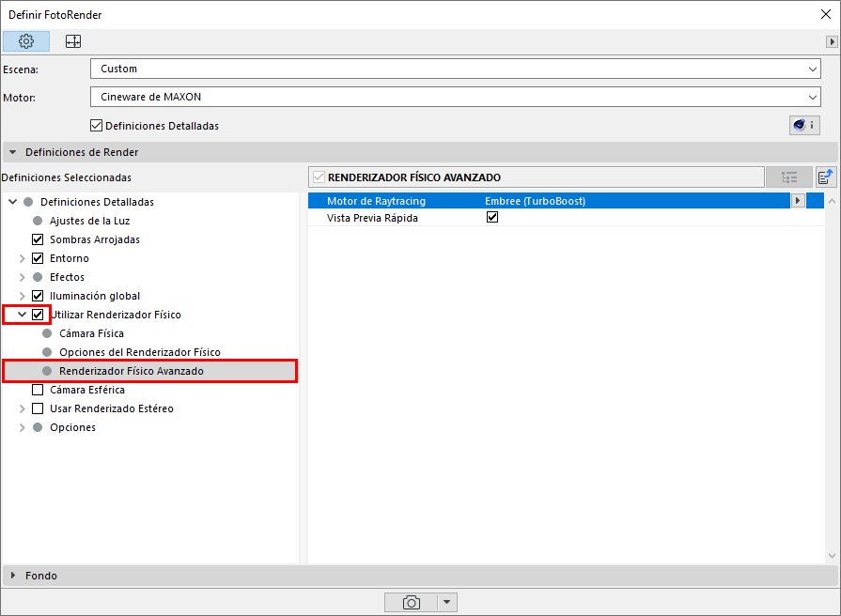
Task: Click the small arrow at the right of the tab bar
Action: pyautogui.click(x=832, y=41)
